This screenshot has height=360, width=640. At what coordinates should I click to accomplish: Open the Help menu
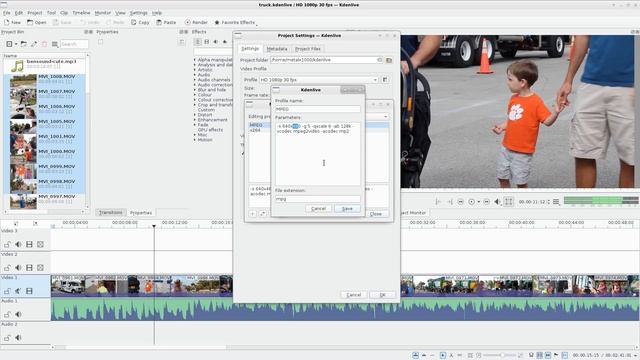pyautogui.click(x=157, y=13)
